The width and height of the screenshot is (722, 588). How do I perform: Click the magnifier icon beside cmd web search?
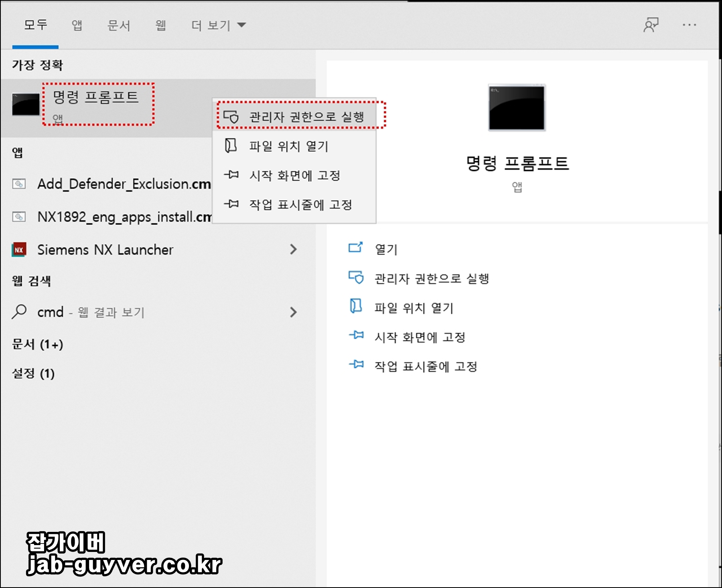pos(19,312)
